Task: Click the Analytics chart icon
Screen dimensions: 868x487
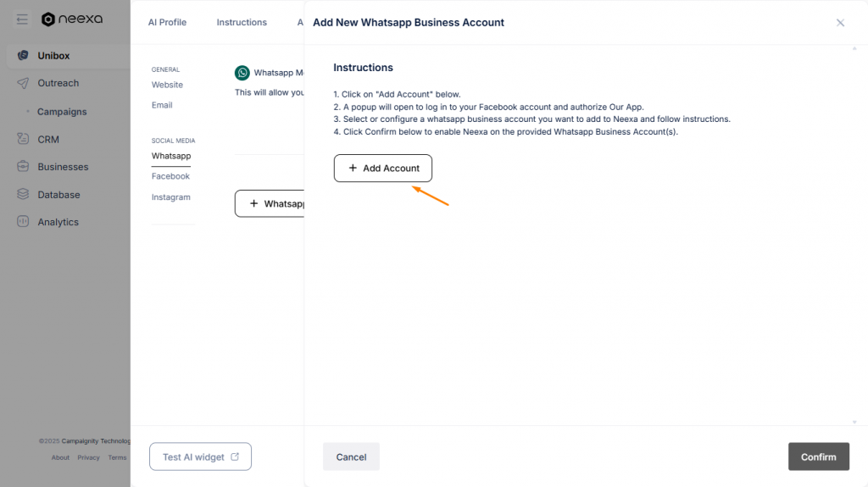Action: (23, 221)
